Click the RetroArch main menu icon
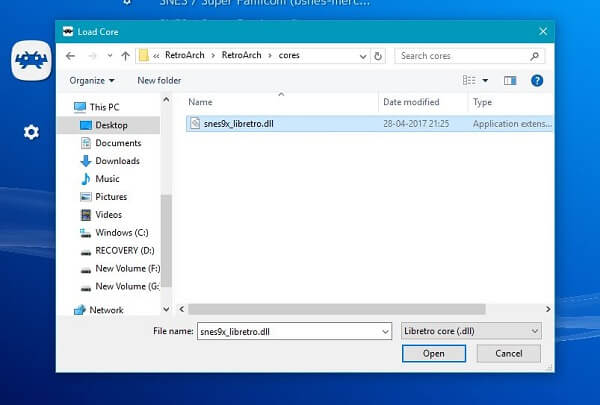 [31, 60]
